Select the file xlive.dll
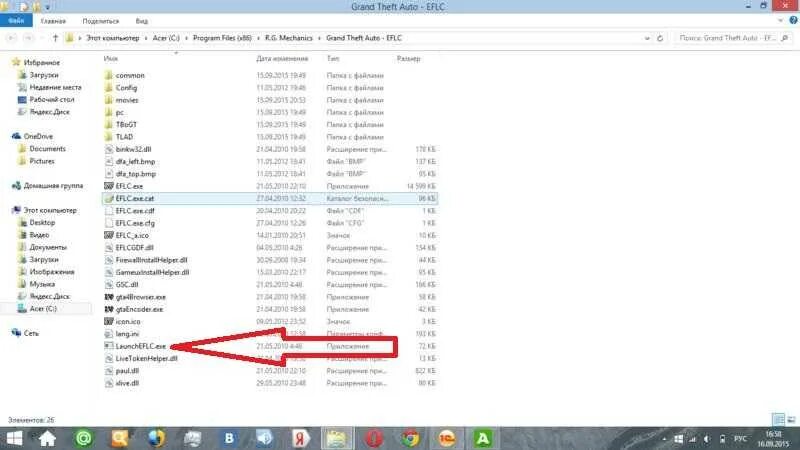Viewport: 800px width, 450px height. tap(127, 383)
